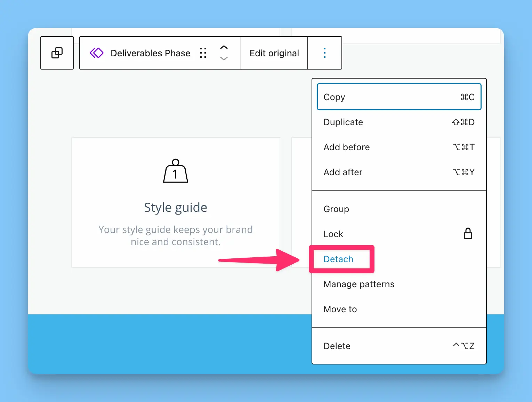Click the select parent block icon

57,53
